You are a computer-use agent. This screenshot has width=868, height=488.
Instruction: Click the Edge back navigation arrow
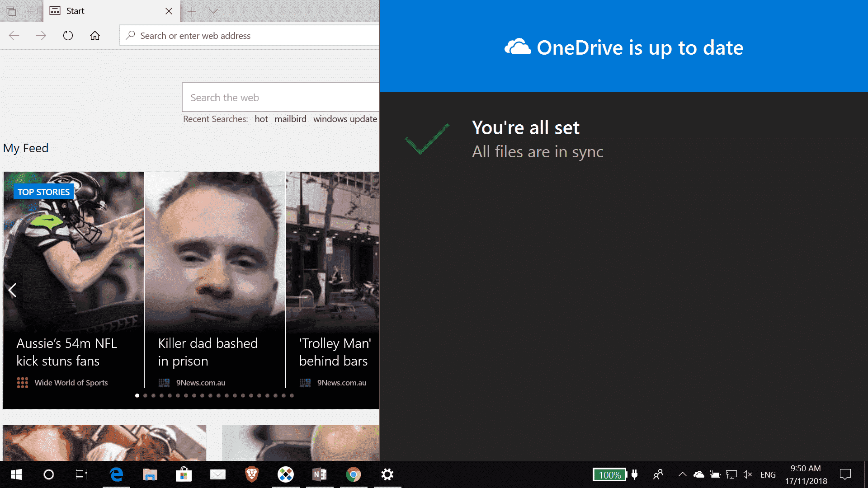(14, 36)
